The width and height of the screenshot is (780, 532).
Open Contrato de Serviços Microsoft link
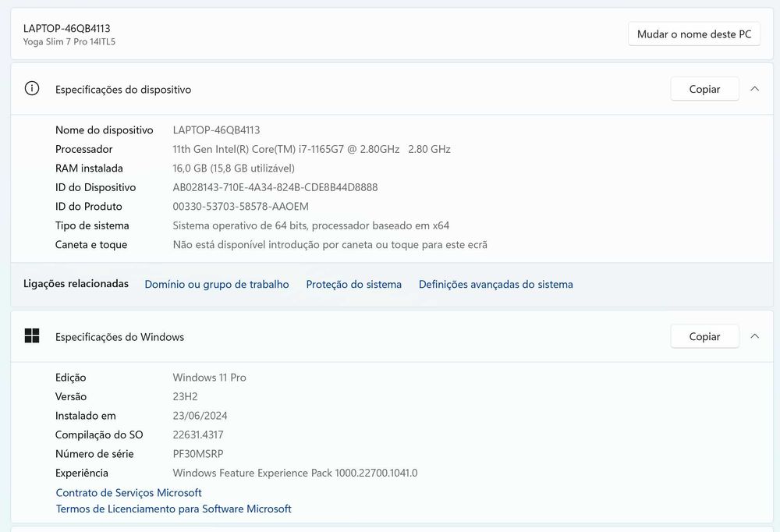[x=129, y=493]
